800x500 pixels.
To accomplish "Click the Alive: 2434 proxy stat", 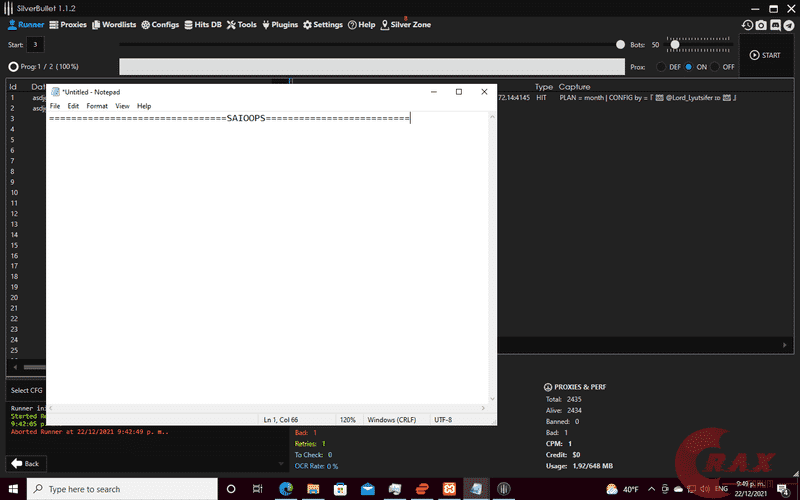I will coord(563,410).
